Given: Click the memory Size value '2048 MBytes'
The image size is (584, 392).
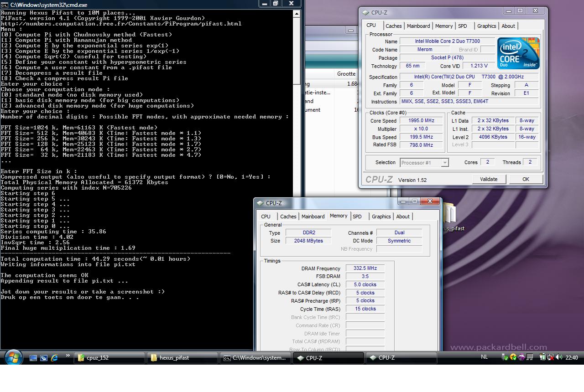Looking at the screenshot, I should [x=309, y=241].
